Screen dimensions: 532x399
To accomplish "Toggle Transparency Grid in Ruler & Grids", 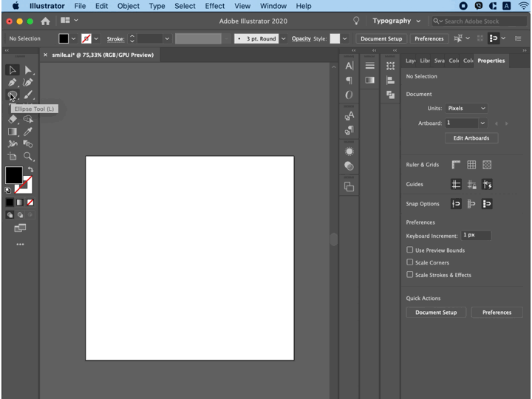I will [x=487, y=165].
